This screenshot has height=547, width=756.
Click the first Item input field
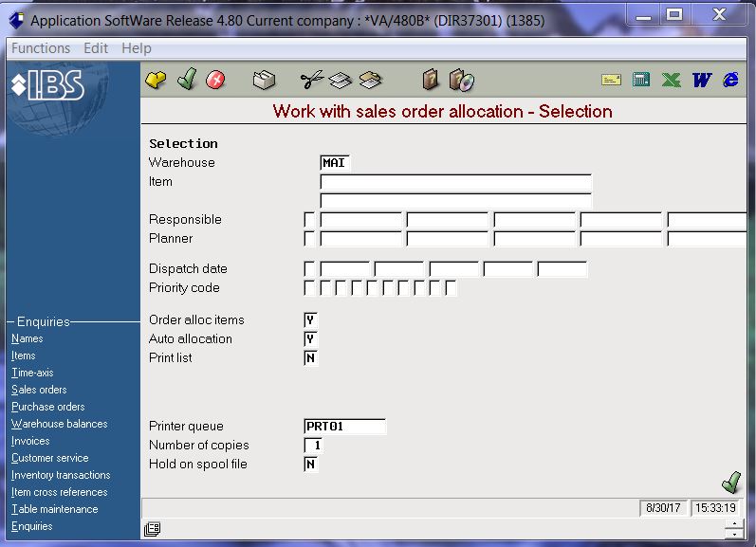(x=455, y=182)
